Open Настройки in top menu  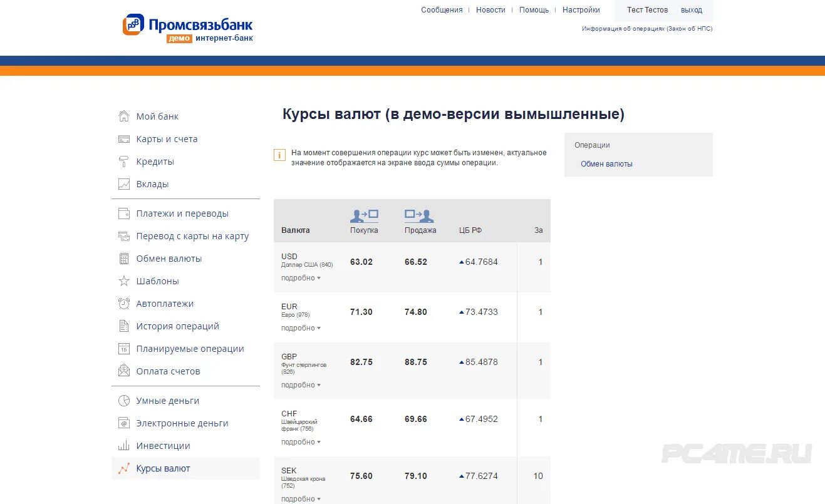[581, 10]
